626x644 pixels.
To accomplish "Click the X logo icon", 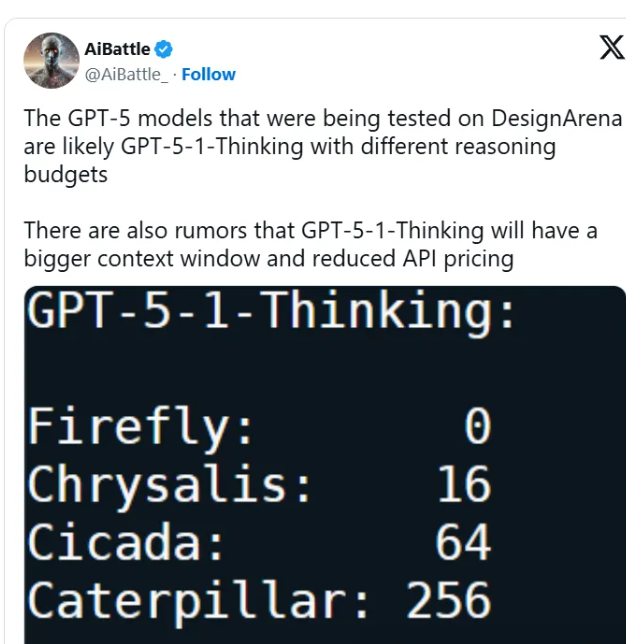I will tap(611, 47).
